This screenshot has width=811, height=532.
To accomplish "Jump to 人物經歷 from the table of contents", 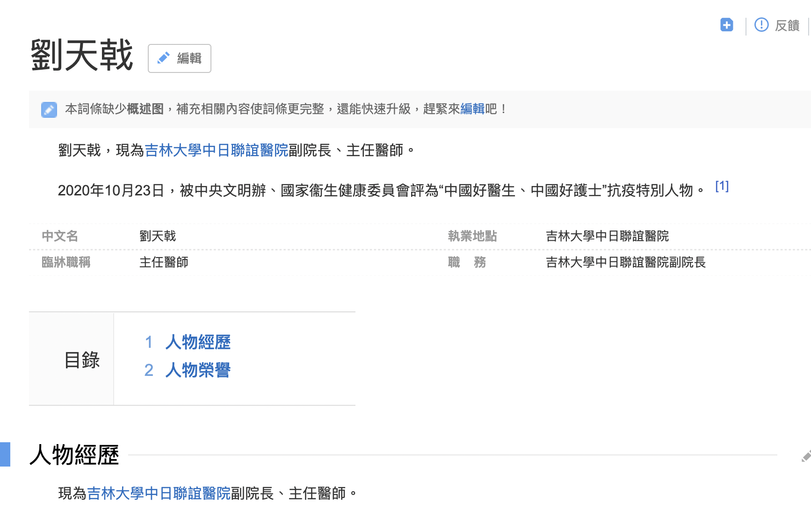I will (198, 342).
